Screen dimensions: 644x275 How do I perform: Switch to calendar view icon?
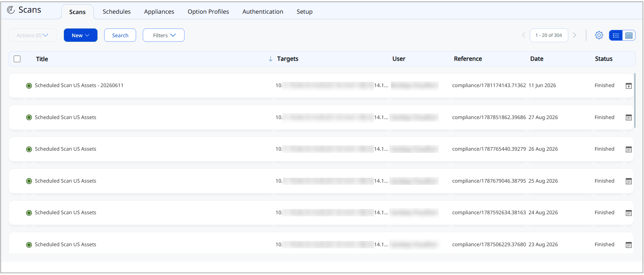[629, 35]
